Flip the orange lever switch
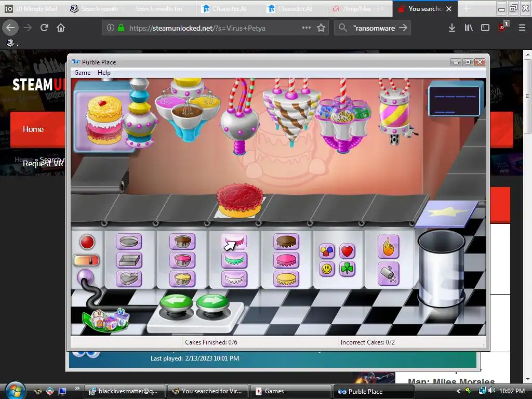This screenshot has width=532, height=399. (86, 261)
